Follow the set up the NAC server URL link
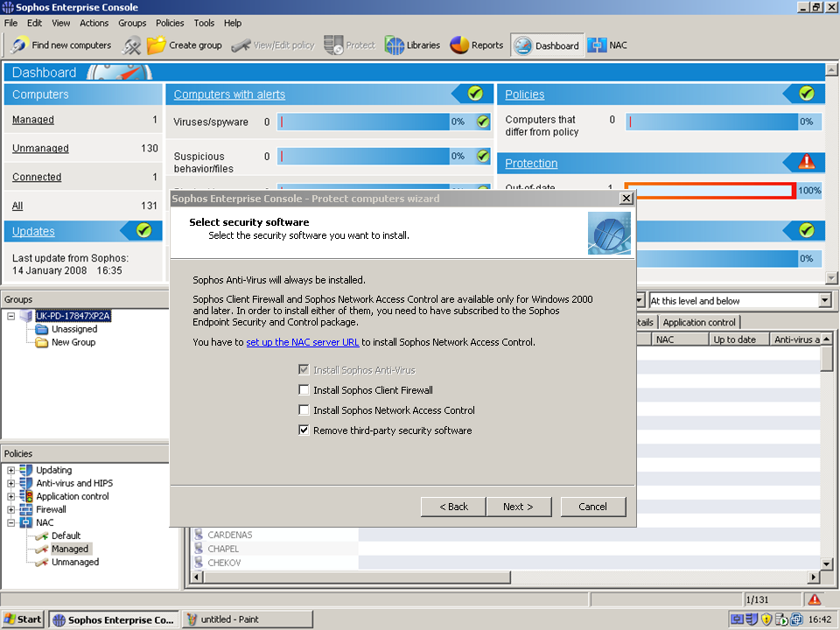Screen dimensions: 840x630 coord(302,342)
